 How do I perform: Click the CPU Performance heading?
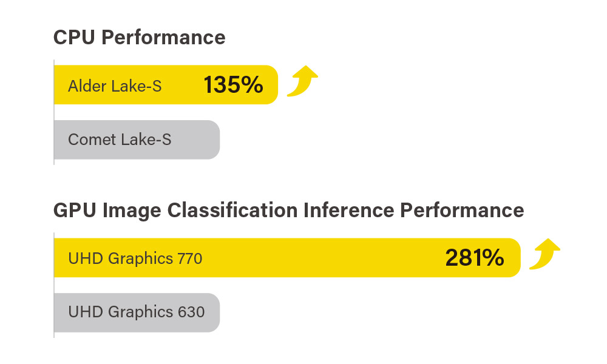pos(139,38)
